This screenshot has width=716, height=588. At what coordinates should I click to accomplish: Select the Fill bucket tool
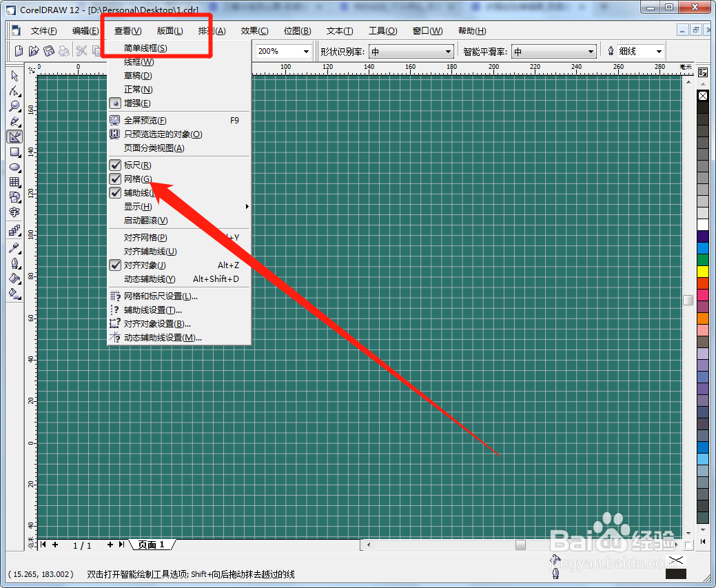14,278
